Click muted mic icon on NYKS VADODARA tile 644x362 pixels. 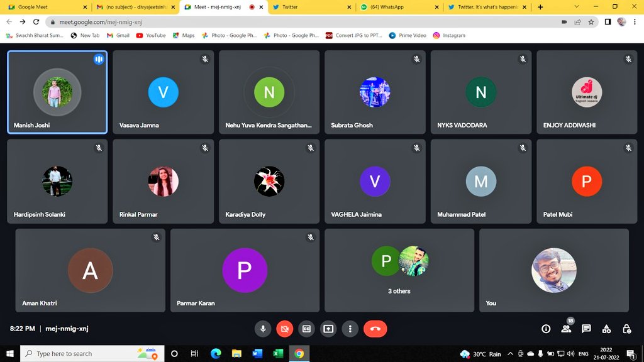click(x=523, y=59)
